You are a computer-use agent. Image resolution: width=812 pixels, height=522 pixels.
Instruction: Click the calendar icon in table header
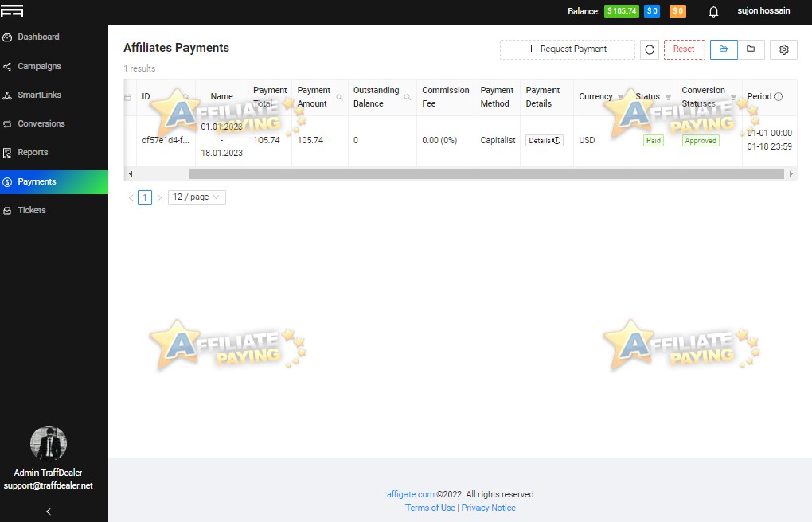pyautogui.click(x=128, y=97)
